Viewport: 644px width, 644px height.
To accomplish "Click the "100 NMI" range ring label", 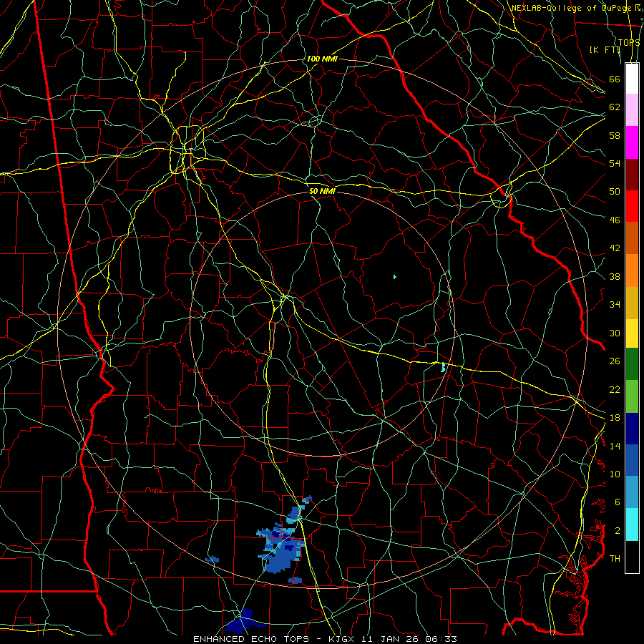I will [321, 59].
